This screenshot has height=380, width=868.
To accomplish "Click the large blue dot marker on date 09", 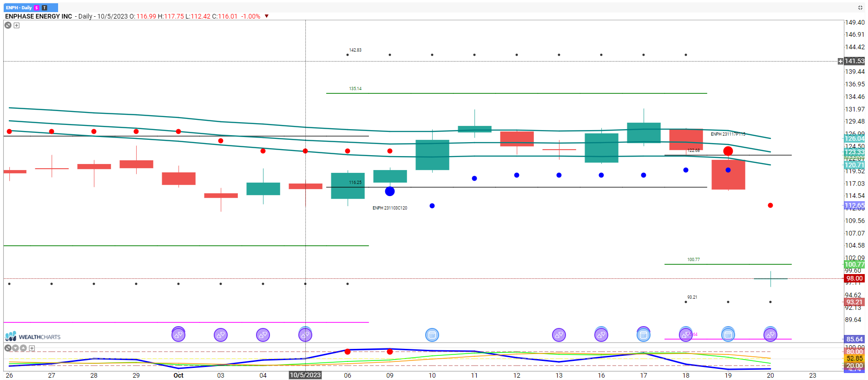I will point(390,191).
